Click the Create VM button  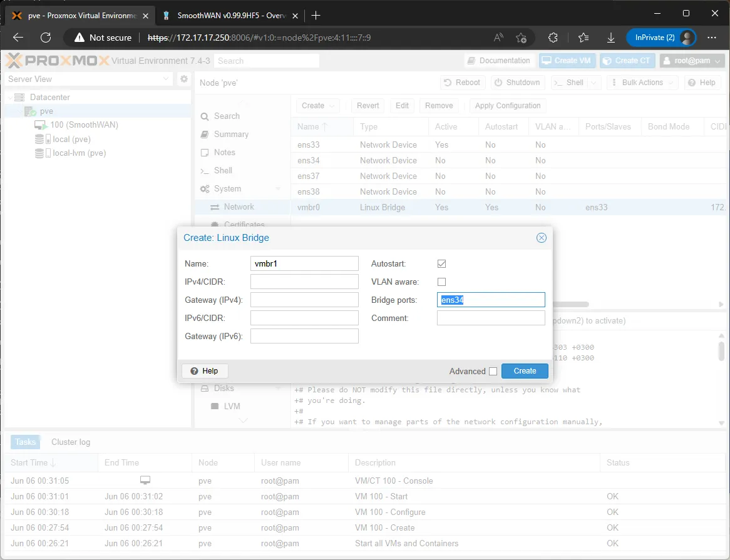(567, 61)
